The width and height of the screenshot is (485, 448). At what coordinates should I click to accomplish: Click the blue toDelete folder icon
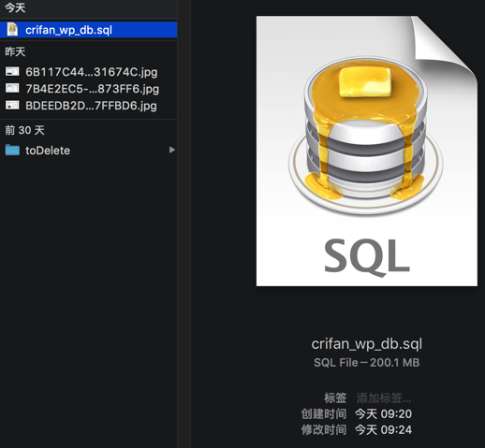12,150
